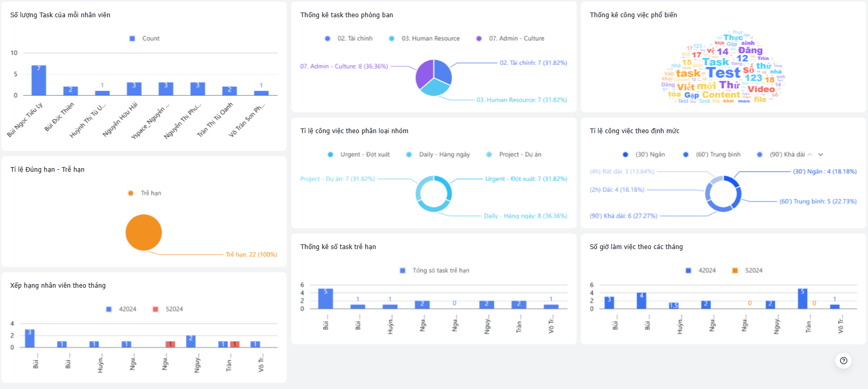Click label 'Trễ hạn: 22 (100%)'
This screenshot has width=868, height=389.
[251, 254]
